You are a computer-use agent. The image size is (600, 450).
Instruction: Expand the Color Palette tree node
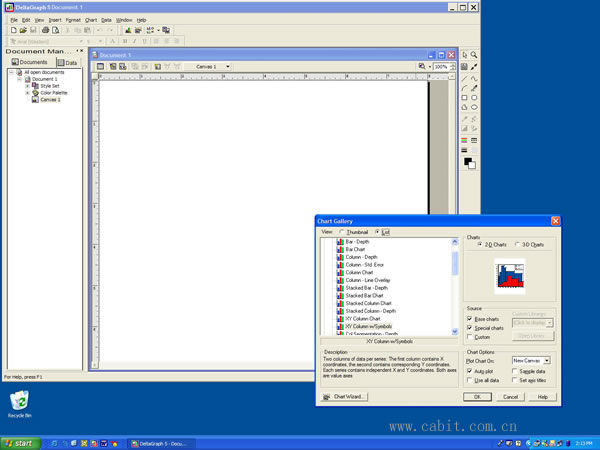pos(27,93)
